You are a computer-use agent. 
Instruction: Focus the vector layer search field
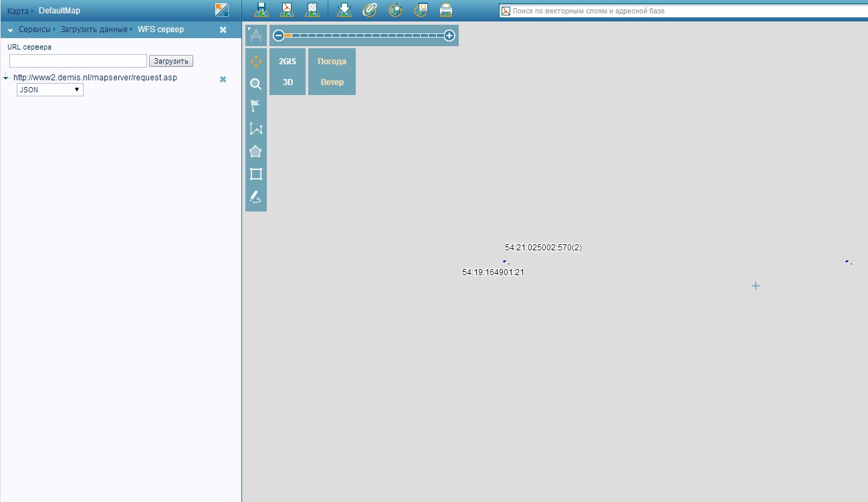689,11
